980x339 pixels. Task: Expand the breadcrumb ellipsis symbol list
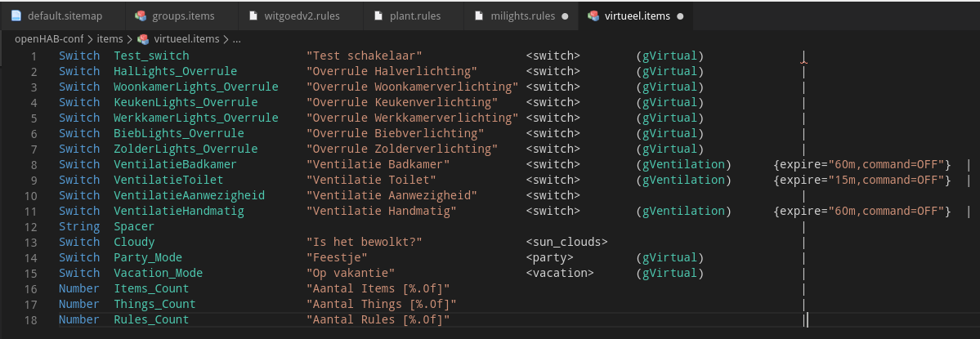coord(237,38)
